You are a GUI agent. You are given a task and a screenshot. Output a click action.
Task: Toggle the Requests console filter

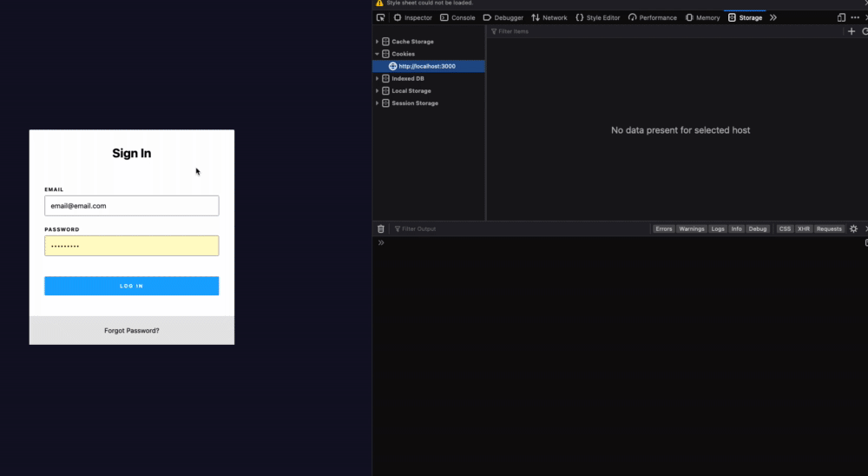(x=829, y=228)
